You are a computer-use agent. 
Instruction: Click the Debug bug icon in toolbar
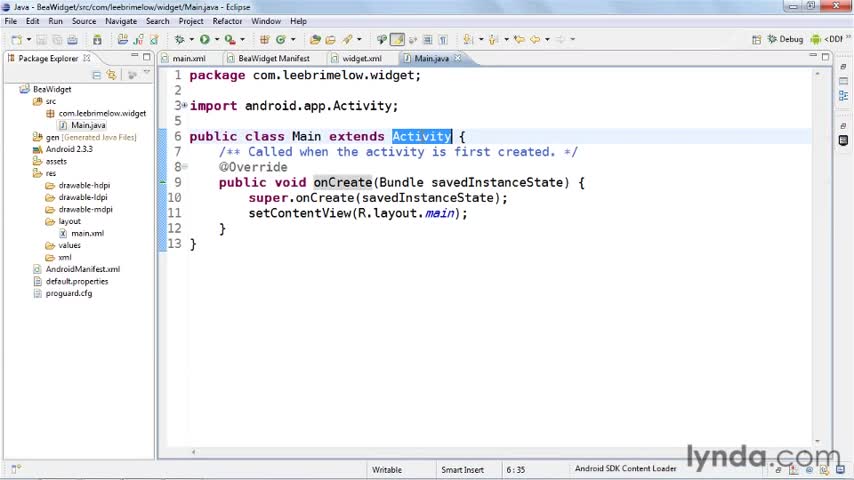coord(179,40)
